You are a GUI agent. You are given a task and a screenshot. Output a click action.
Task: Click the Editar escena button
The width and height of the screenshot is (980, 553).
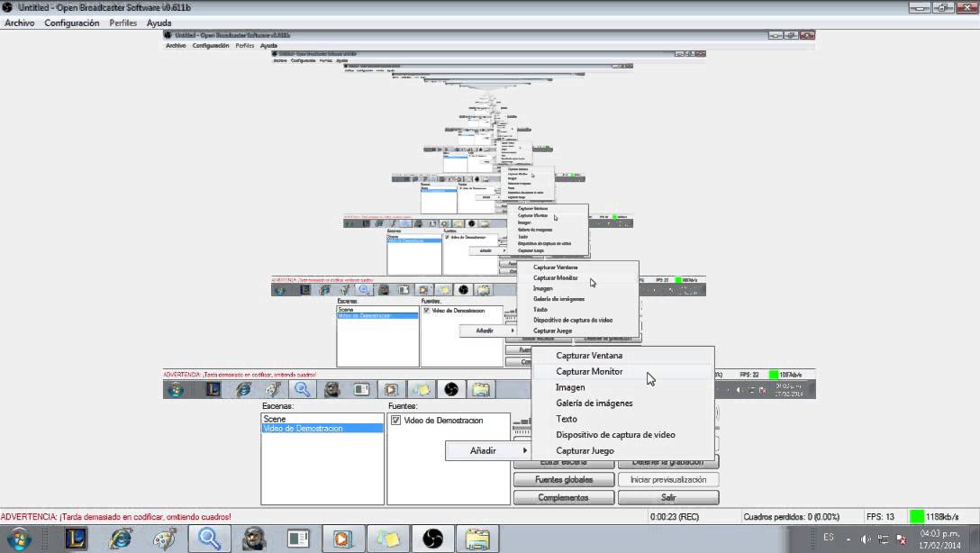point(563,462)
